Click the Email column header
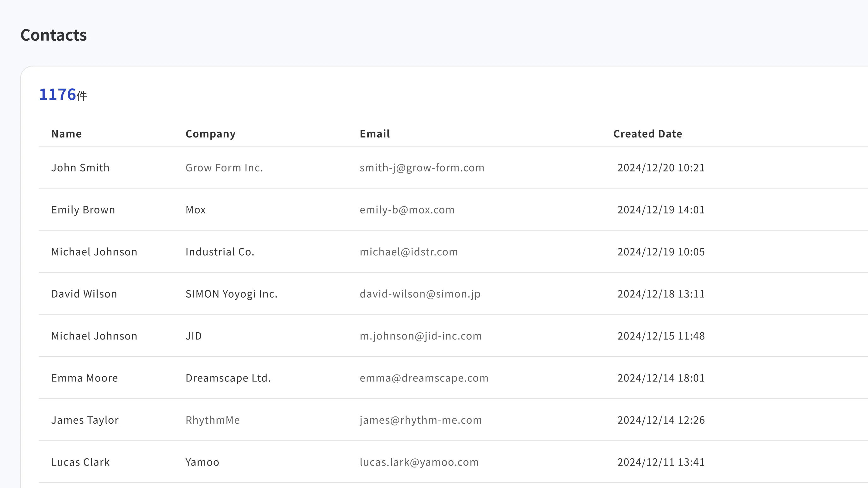Screen dimensions: 868x488 tap(374, 134)
